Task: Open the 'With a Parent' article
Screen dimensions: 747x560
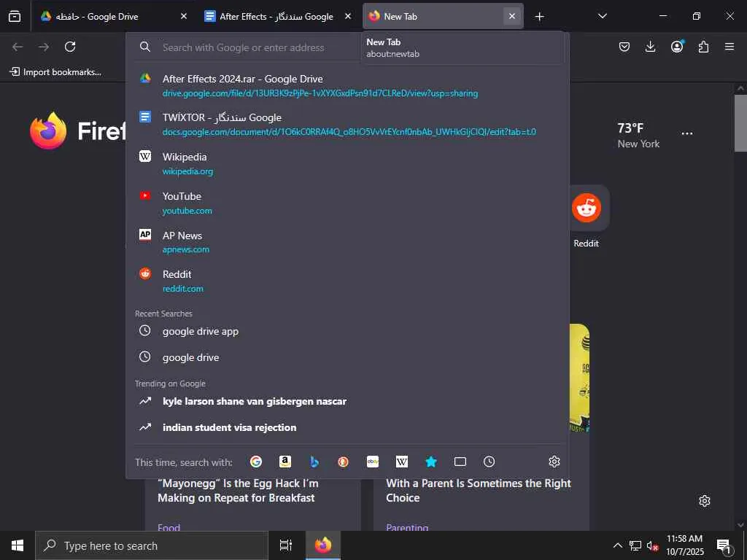Action: [479, 491]
